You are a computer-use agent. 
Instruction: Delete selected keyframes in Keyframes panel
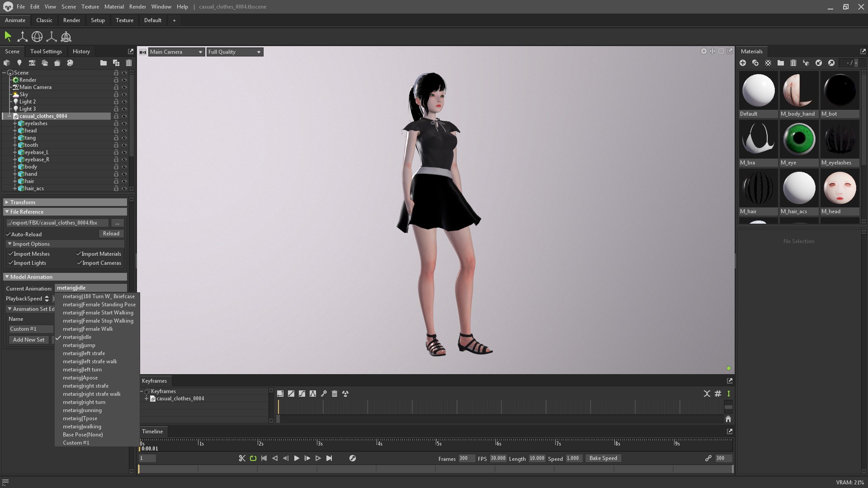335,394
